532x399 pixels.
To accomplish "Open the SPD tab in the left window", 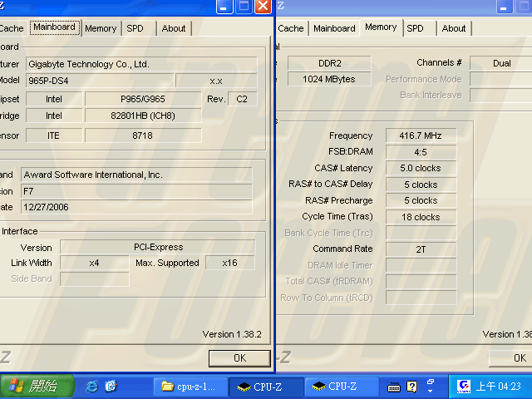I will [135, 28].
